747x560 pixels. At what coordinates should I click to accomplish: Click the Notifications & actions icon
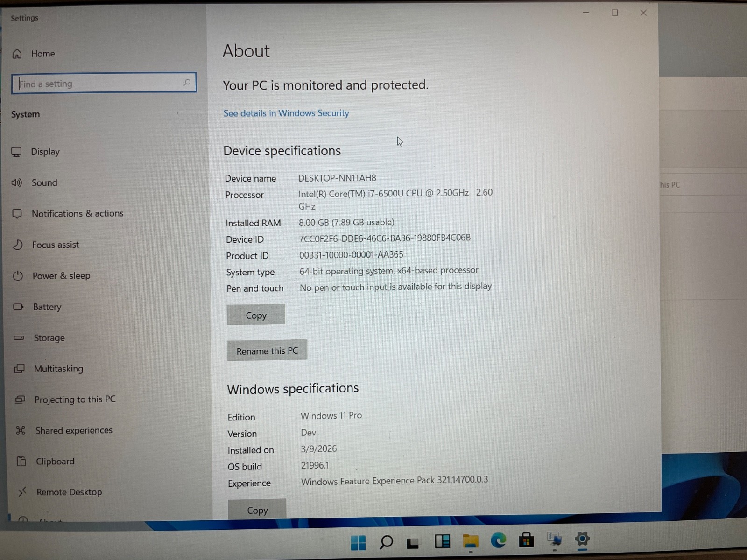(x=17, y=214)
